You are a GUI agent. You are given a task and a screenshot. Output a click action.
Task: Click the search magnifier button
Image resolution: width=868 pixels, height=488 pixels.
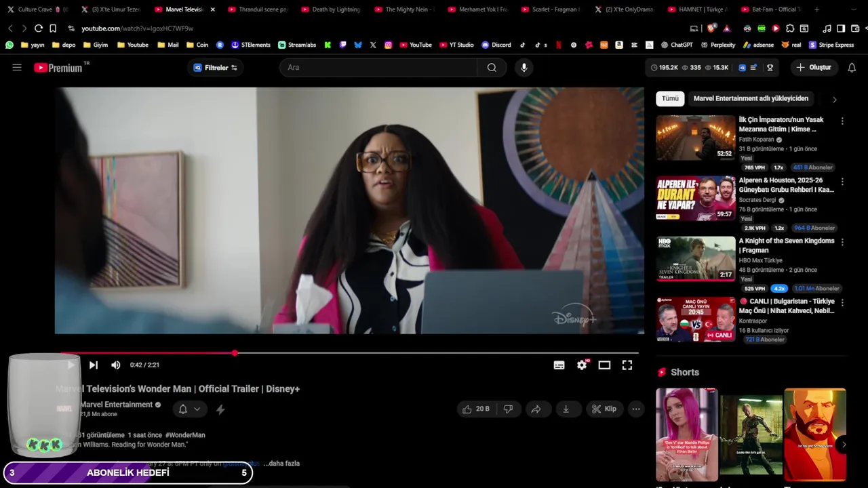click(492, 68)
